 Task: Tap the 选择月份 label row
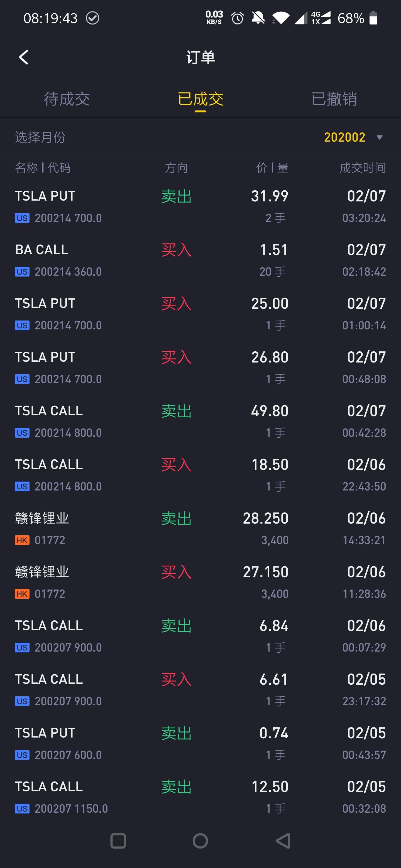(200, 137)
